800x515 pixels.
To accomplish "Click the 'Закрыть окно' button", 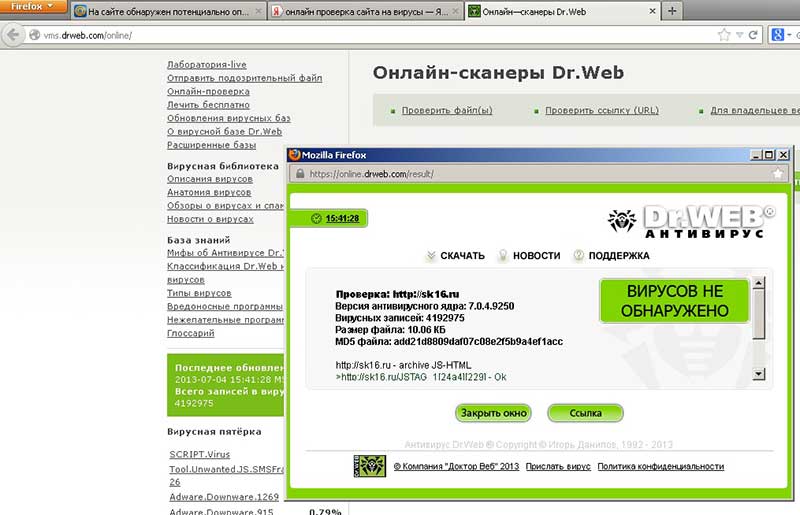I will click(x=492, y=413).
